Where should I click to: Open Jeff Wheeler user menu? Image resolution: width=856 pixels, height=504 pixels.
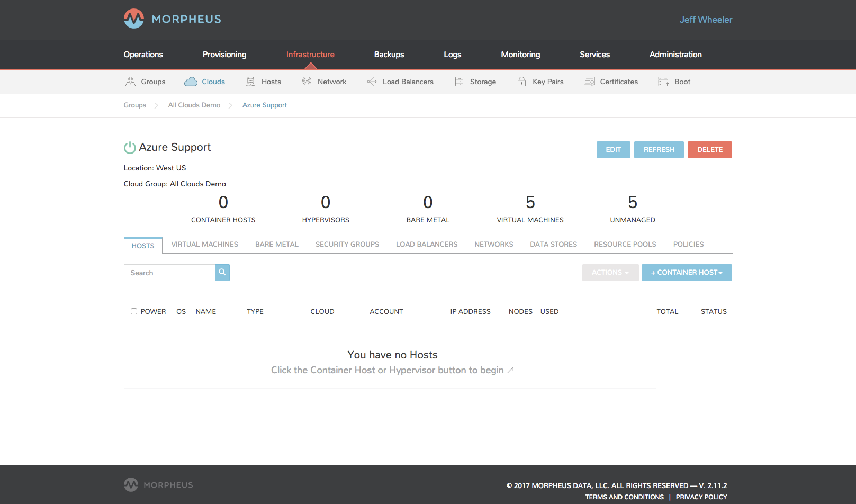pyautogui.click(x=706, y=20)
